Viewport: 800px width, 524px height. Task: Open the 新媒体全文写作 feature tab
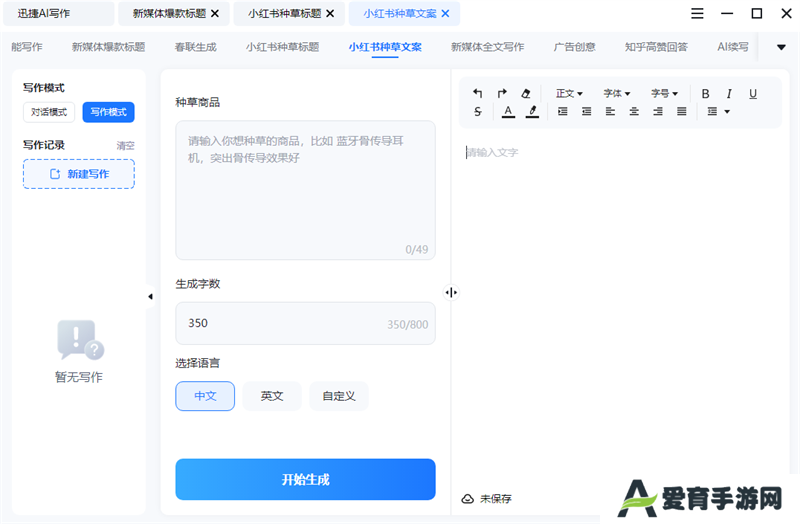click(x=487, y=47)
